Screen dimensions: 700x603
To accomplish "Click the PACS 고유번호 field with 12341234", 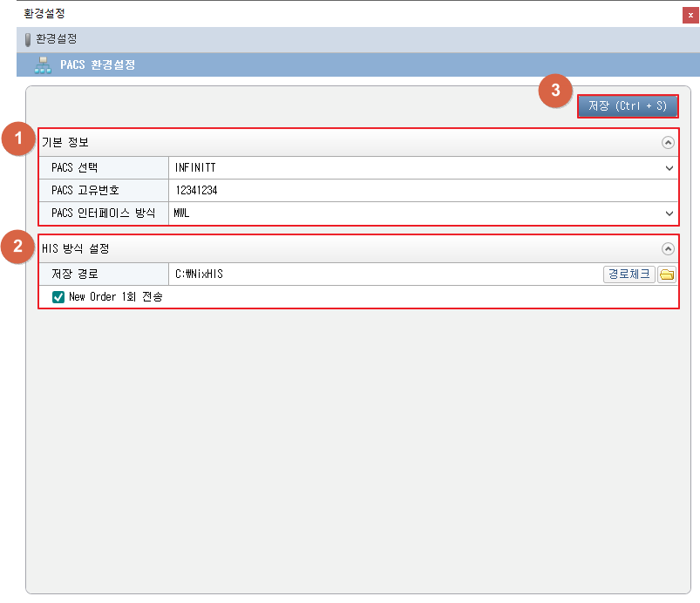I will click(423, 191).
